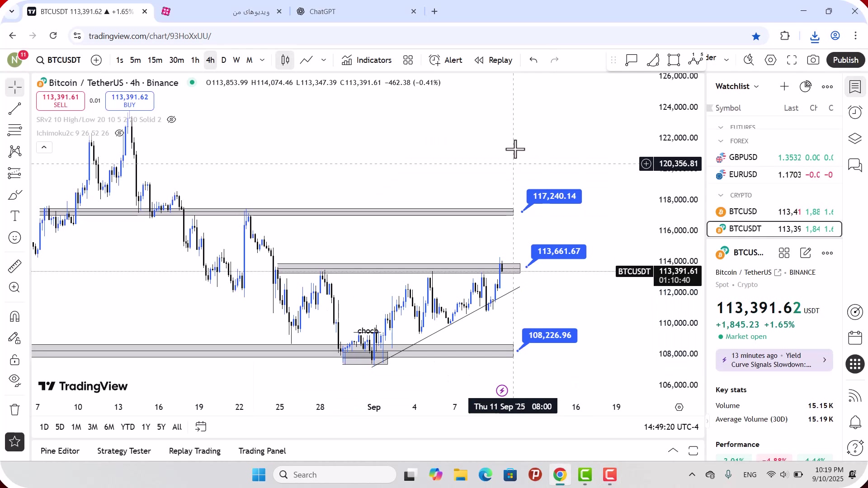Publish the chart idea
Screen dimensions: 868x488
pos(846,60)
